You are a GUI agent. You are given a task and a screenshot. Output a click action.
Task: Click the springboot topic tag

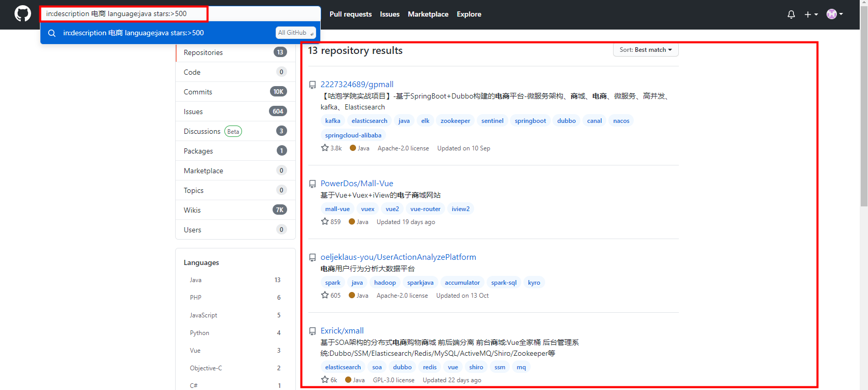pyautogui.click(x=530, y=121)
